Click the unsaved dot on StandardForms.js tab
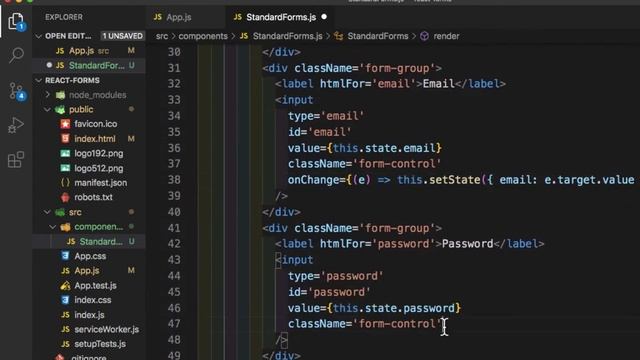Image resolution: width=640 pixels, height=360 pixels. (x=324, y=17)
